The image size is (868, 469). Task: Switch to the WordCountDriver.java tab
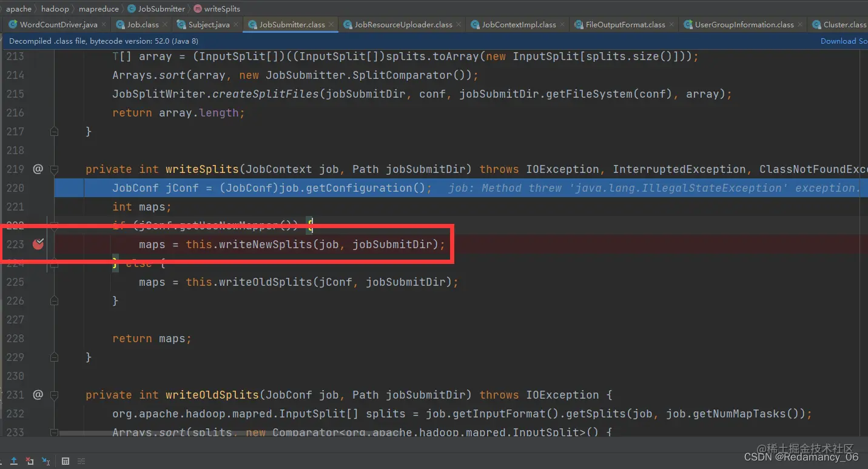coord(58,25)
